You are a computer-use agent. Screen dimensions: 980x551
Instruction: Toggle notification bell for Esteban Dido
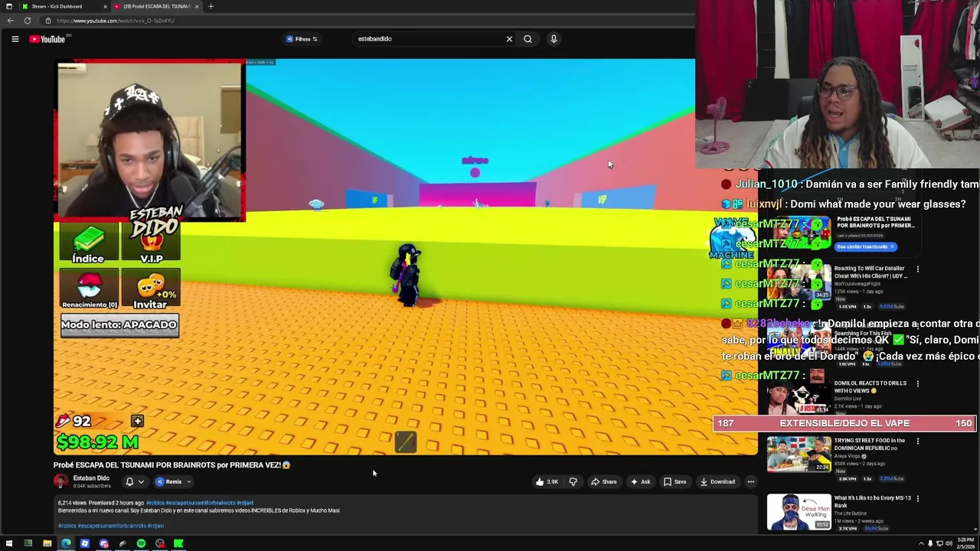click(x=129, y=481)
